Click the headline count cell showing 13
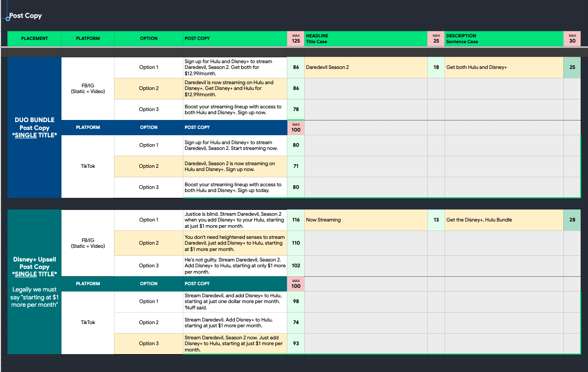This screenshot has height=372, width=588. 436,220
